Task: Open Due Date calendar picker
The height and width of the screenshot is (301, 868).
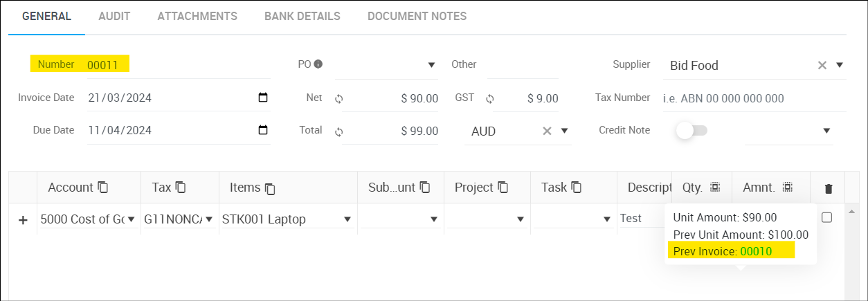Action: coord(263,130)
